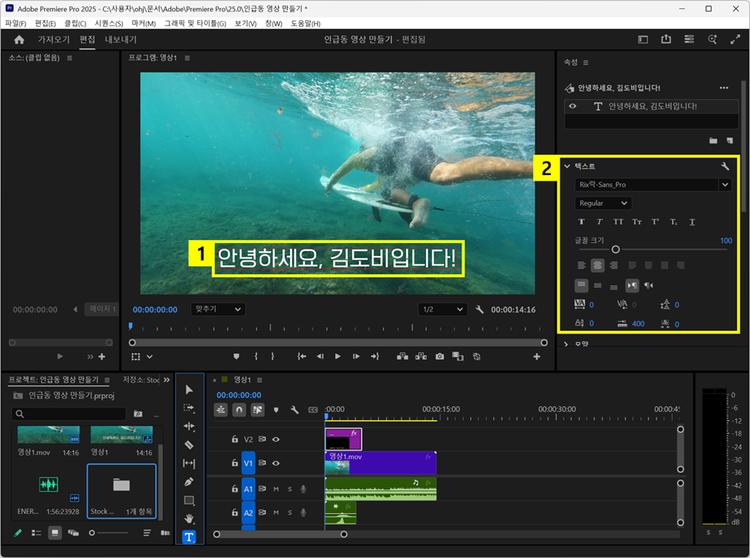750x558 pixels.
Task: Pick the Selection arrow tool
Action: (189, 390)
